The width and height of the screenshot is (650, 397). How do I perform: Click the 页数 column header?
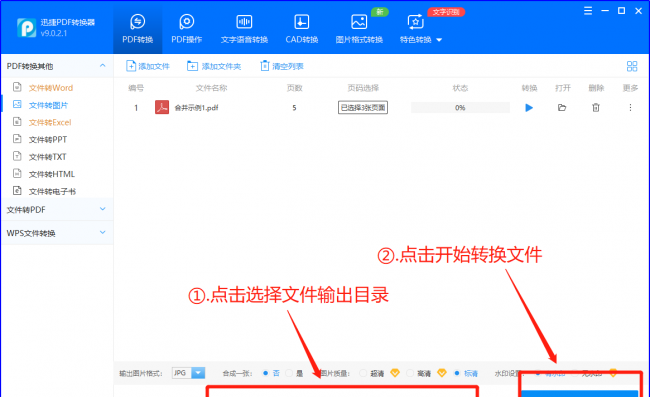[294, 88]
